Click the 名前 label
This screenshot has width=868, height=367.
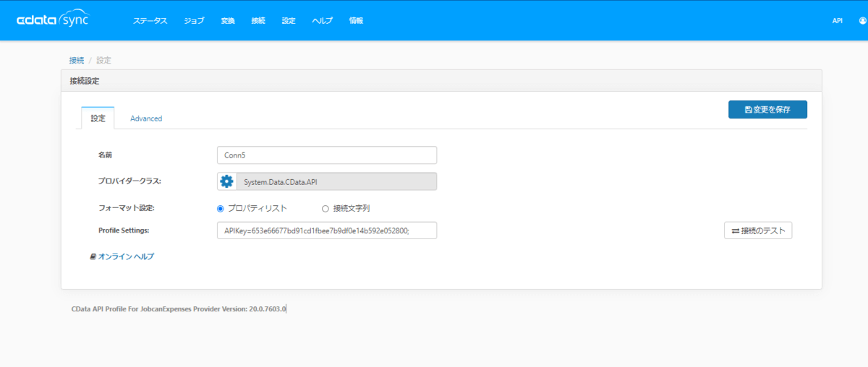(x=106, y=155)
